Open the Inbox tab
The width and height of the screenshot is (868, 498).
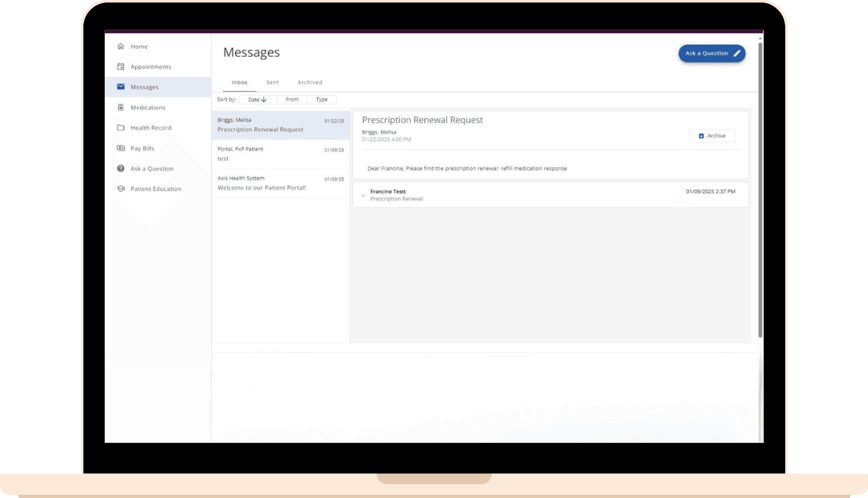(x=239, y=82)
